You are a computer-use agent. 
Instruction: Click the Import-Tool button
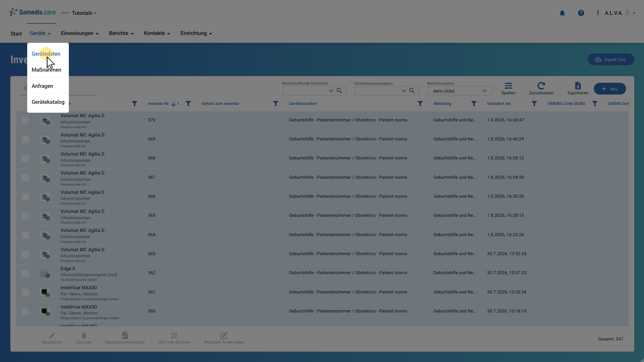[611, 60]
